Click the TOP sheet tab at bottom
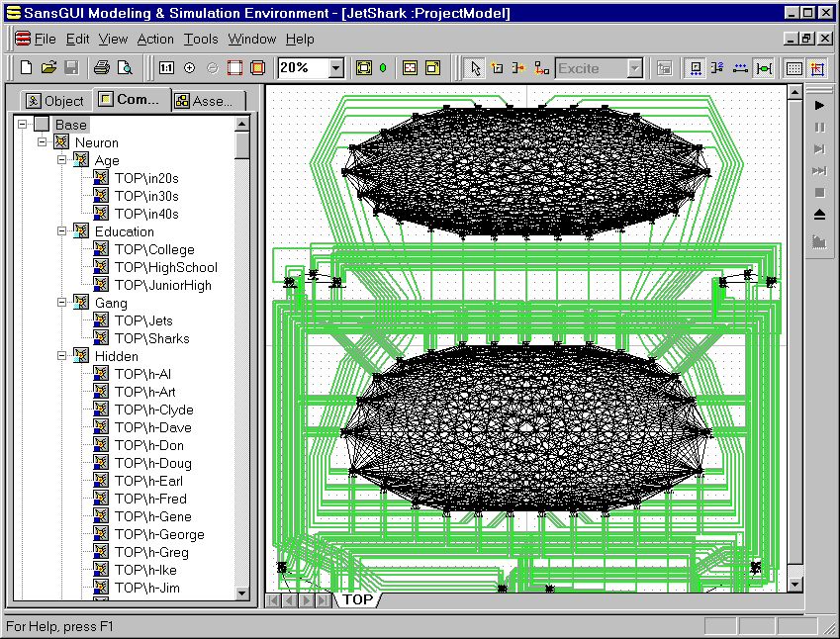The width and height of the screenshot is (840, 639). coord(358,599)
